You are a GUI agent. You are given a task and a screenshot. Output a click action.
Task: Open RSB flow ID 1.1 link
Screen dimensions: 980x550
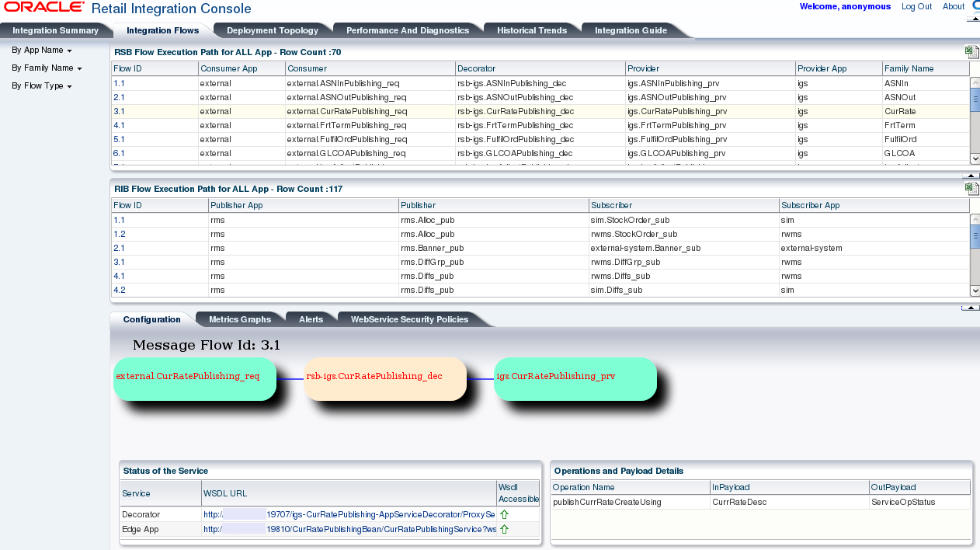click(x=119, y=83)
